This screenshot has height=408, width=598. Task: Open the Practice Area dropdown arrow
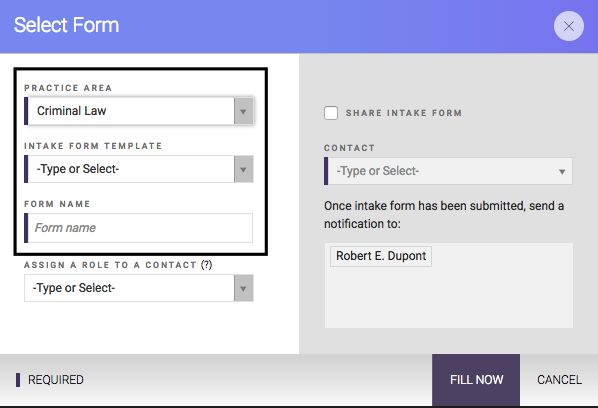[243, 111]
